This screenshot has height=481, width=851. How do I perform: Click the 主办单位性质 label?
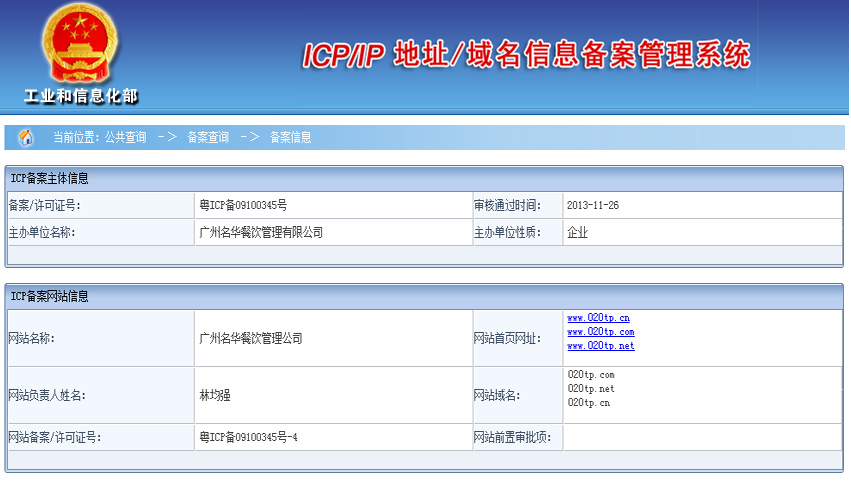pyautogui.click(x=507, y=232)
